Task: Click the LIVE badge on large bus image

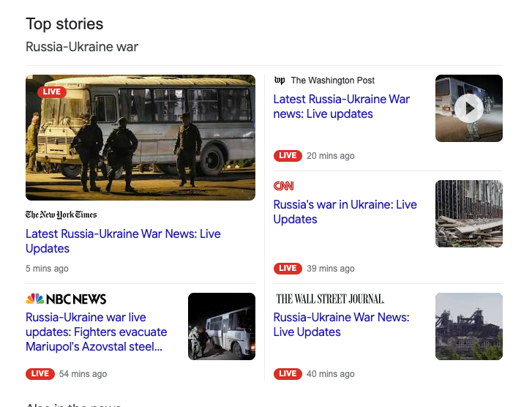Action: (x=52, y=92)
